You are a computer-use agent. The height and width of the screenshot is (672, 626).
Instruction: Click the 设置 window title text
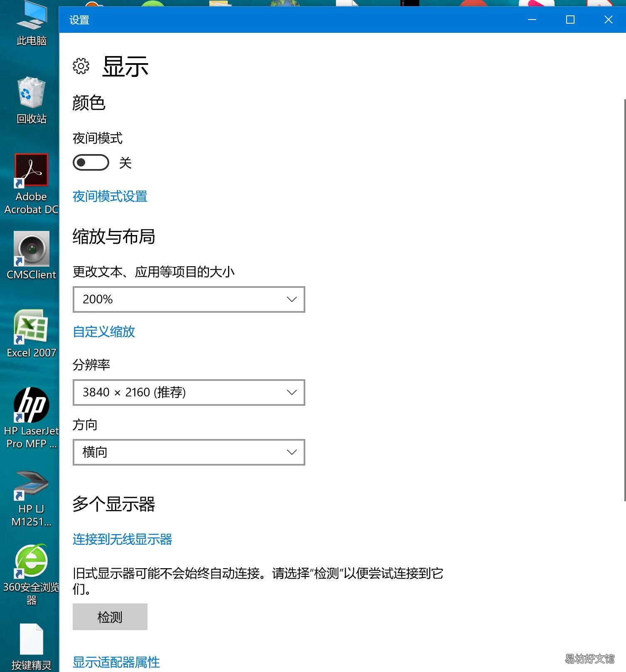79,20
